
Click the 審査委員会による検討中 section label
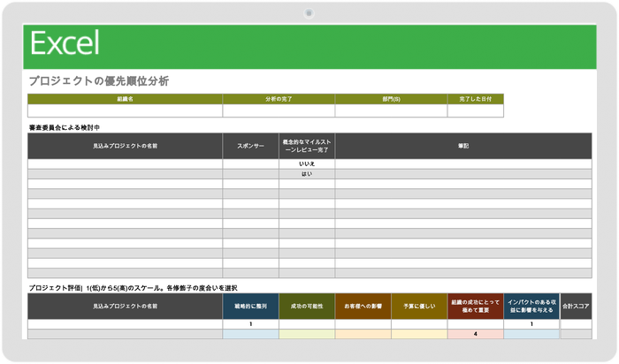point(65,127)
